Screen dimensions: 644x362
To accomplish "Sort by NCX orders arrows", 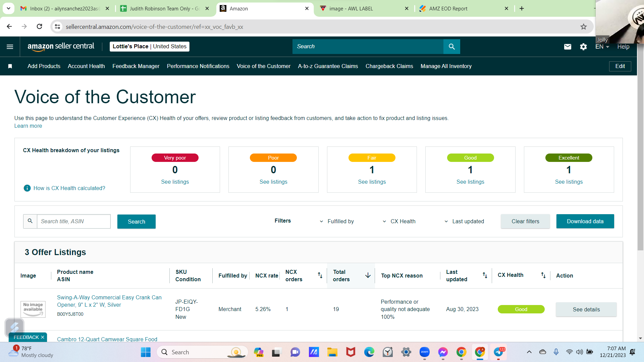I will [320, 275].
